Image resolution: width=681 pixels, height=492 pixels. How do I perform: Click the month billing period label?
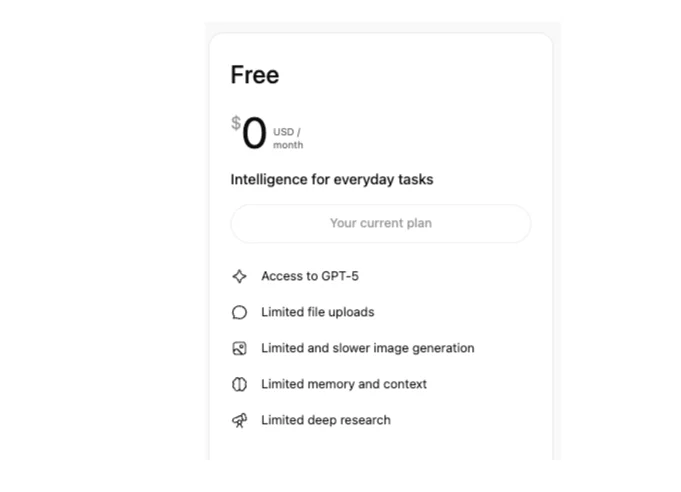coord(288,145)
